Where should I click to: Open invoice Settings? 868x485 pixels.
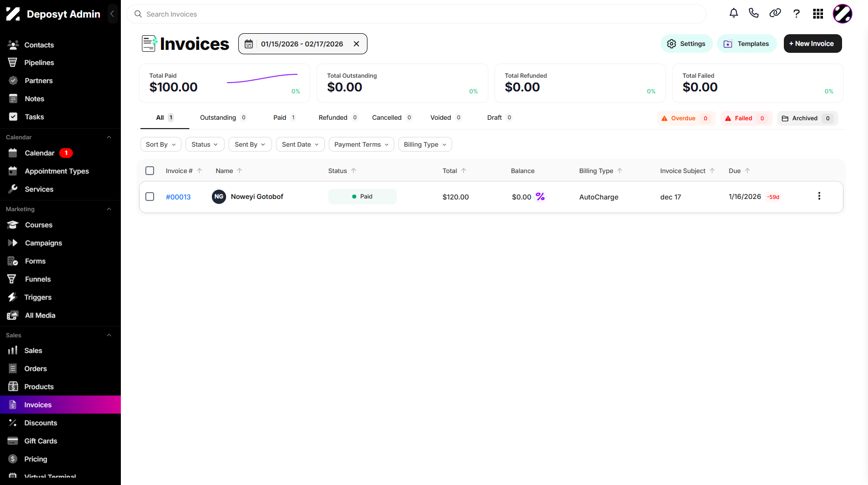pos(686,44)
